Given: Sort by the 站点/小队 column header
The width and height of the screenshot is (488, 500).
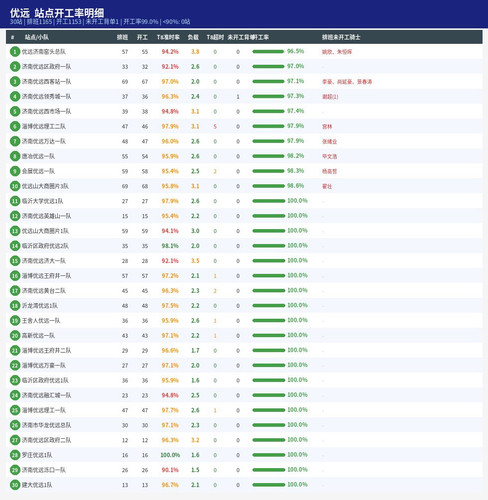Looking at the screenshot, I should pos(37,37).
